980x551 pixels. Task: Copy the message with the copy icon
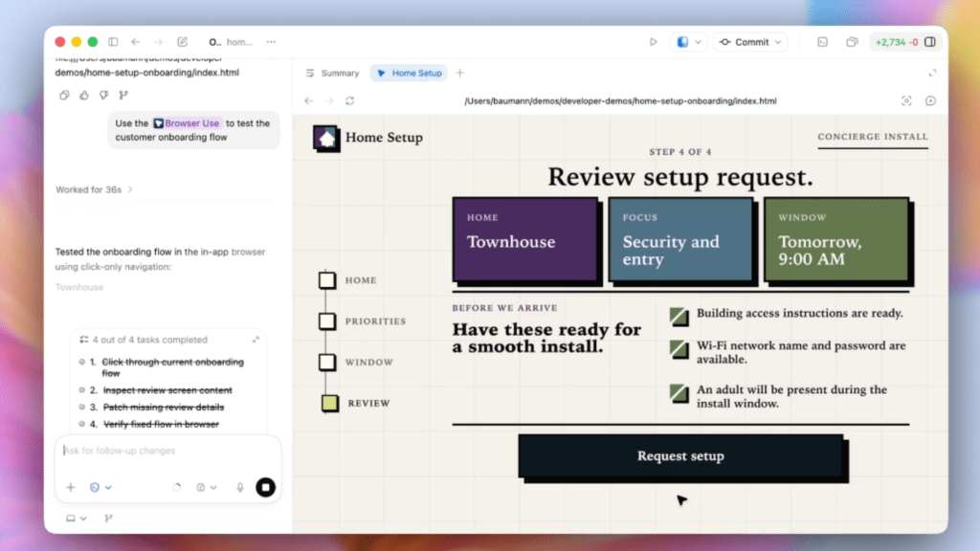(64, 95)
